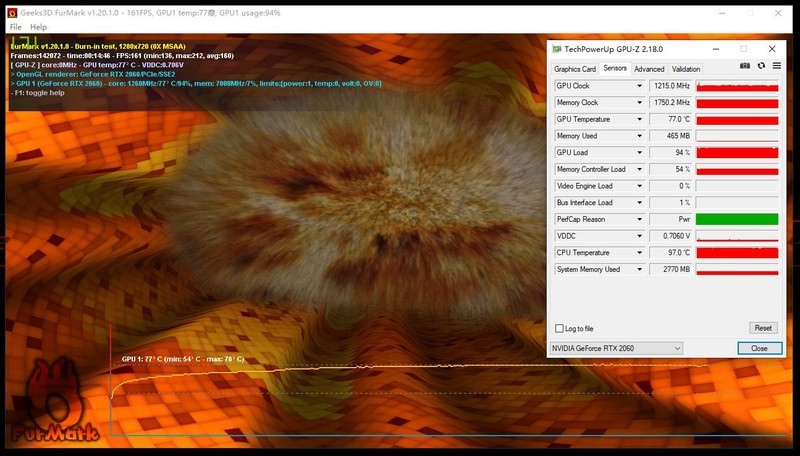
Task: Click the green PerfCap Reason graph bar
Action: click(x=736, y=219)
